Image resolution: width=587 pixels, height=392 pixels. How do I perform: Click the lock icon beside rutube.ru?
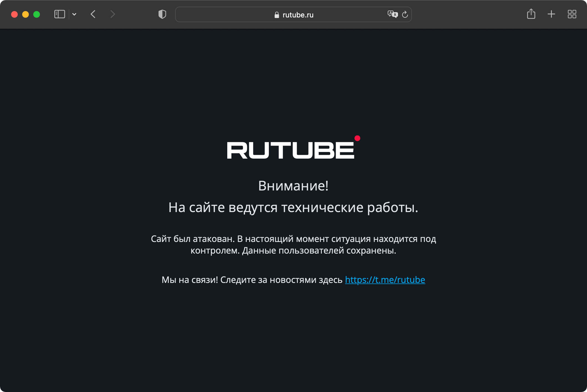coord(277,15)
